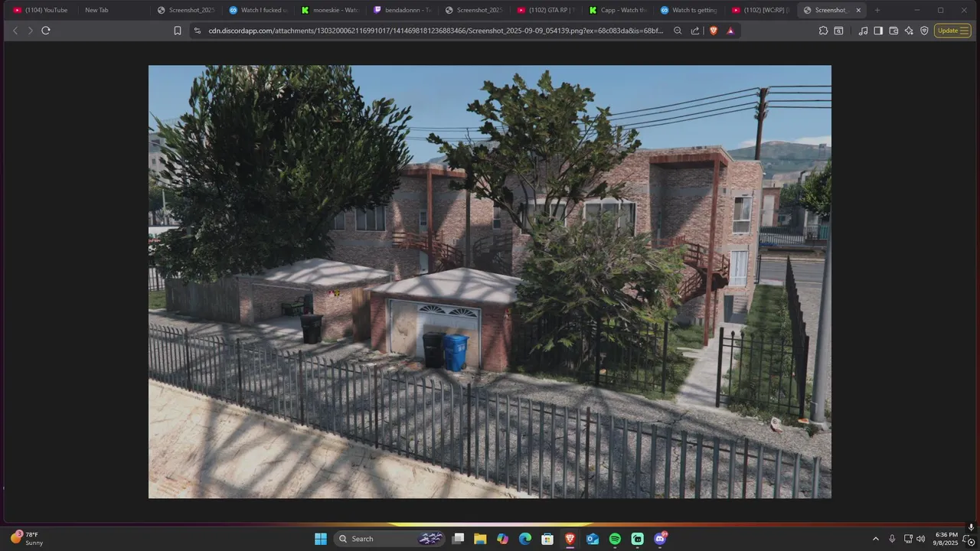Go back with the browser back arrow
This screenshot has width=980, height=551.
pyautogui.click(x=15, y=31)
